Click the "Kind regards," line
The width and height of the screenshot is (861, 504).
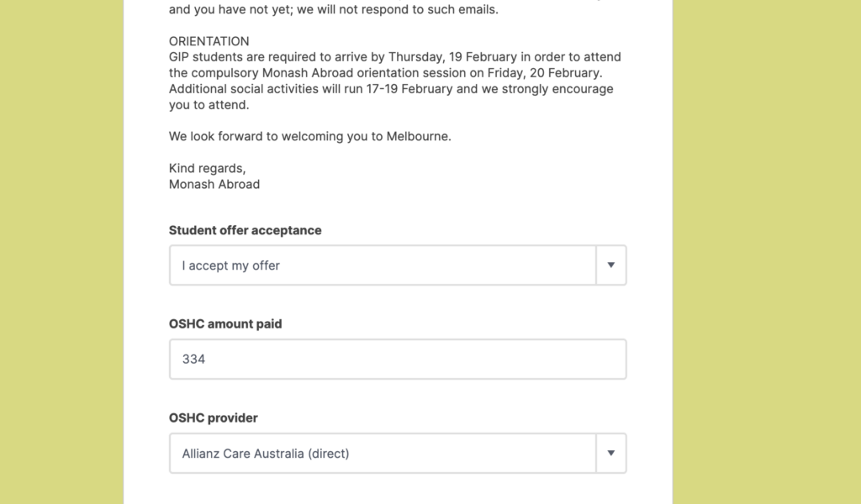click(208, 168)
